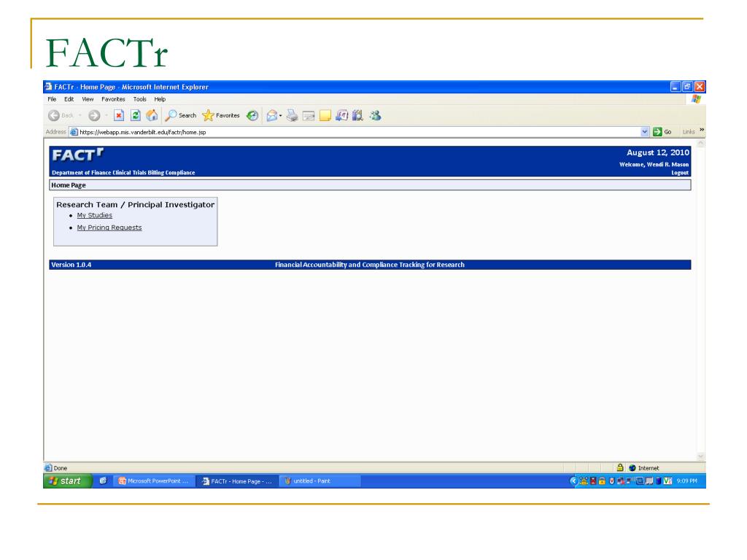Go to the browser home page icon
The width and height of the screenshot is (747, 560).
pos(152,115)
